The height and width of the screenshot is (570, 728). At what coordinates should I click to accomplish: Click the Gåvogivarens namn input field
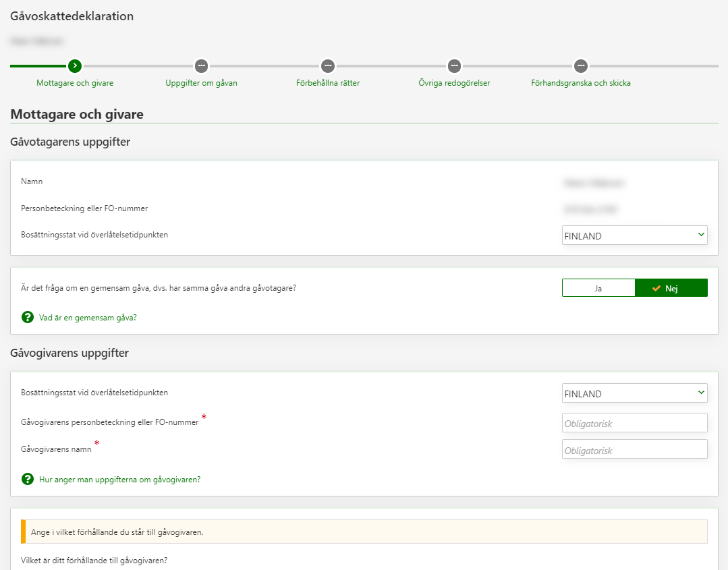[634, 449]
